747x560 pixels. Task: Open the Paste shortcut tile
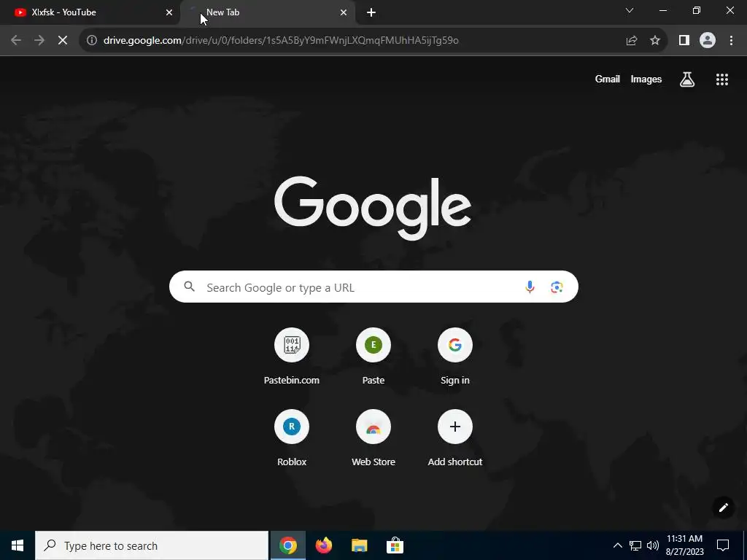[373, 356]
